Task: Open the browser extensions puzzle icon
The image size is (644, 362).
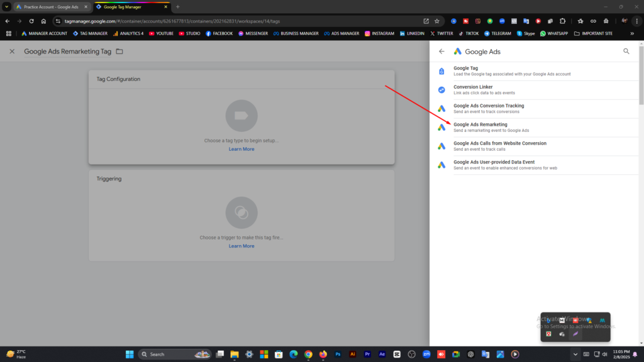Action: click(x=563, y=21)
